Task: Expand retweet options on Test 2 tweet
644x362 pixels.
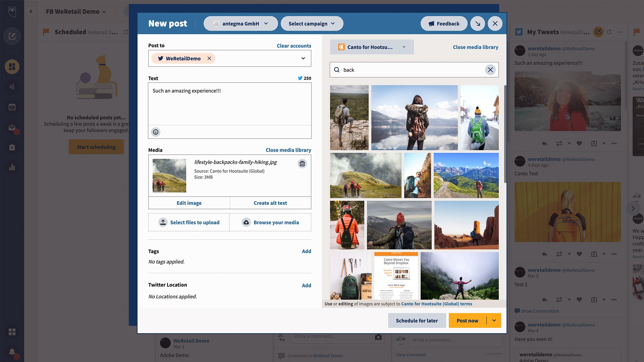Action: pos(569,300)
